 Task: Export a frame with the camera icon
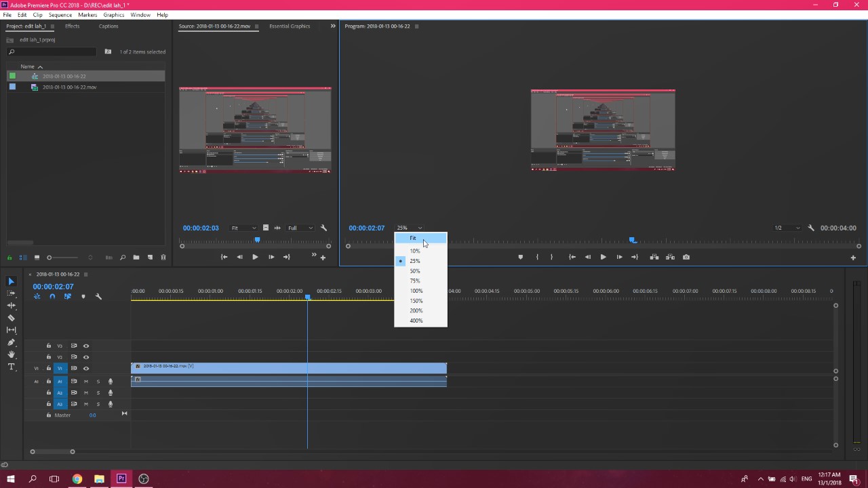687,257
